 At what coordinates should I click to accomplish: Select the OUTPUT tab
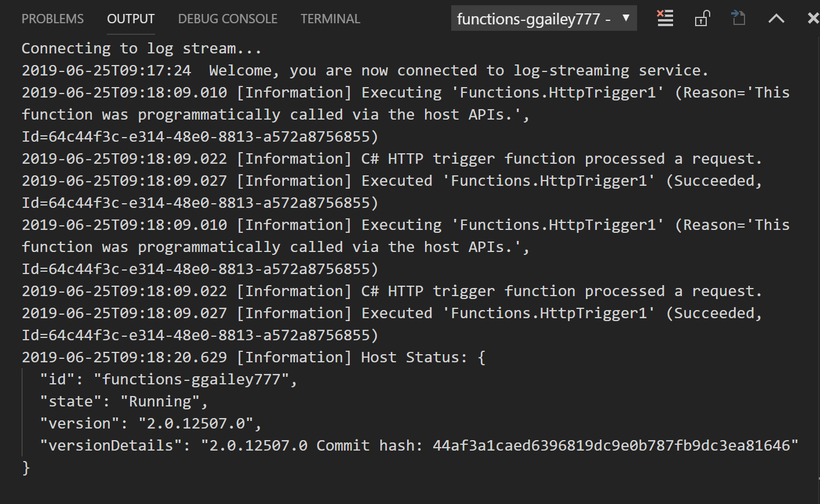pyautogui.click(x=131, y=18)
